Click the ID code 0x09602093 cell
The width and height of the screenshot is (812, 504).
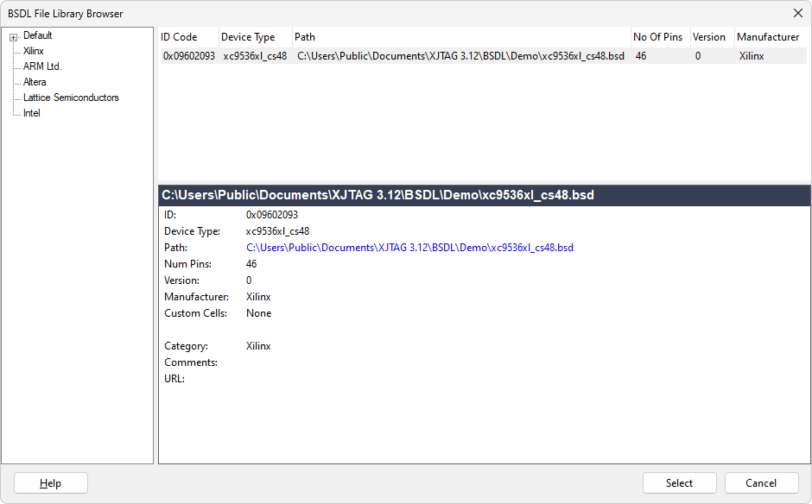point(189,56)
